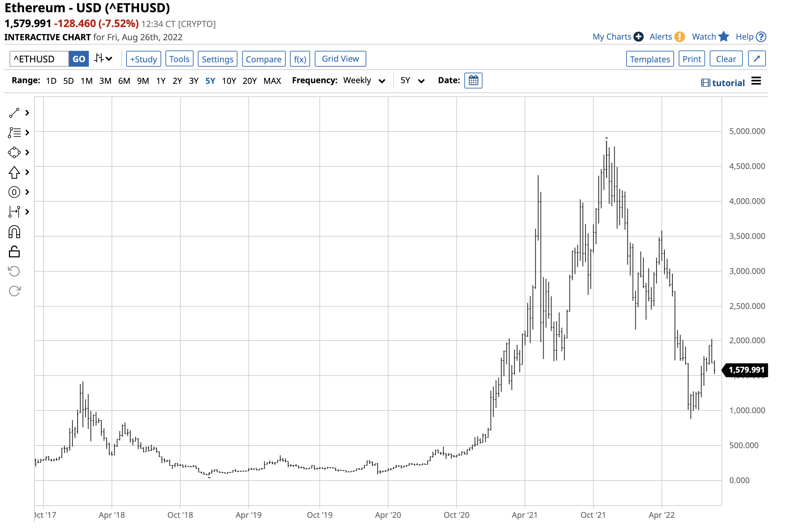Set range to 1D

pyautogui.click(x=51, y=81)
